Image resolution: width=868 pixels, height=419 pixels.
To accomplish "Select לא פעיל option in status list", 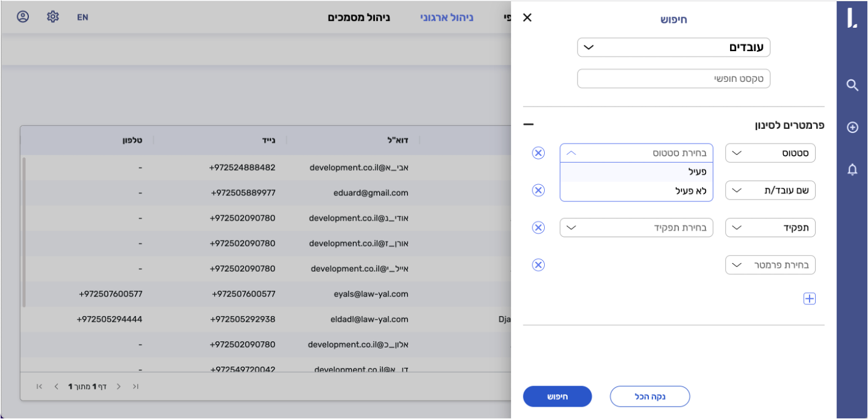I will tap(636, 191).
